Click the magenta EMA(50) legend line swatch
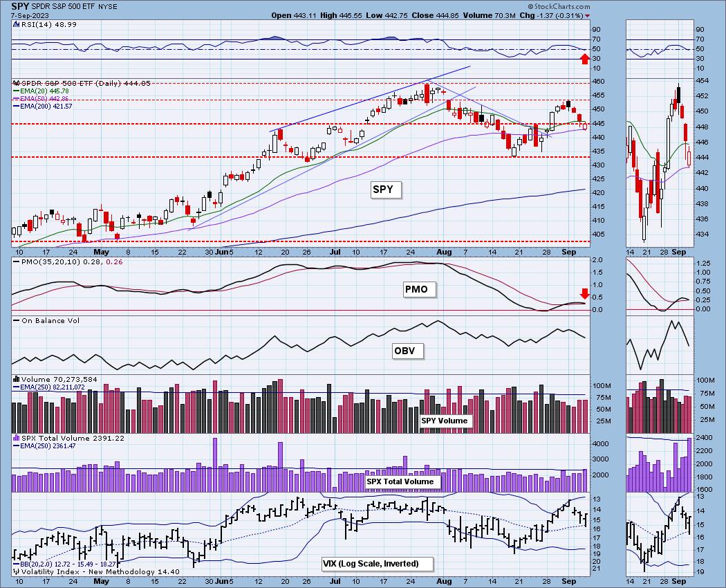The width and height of the screenshot is (726, 588). 16,99
